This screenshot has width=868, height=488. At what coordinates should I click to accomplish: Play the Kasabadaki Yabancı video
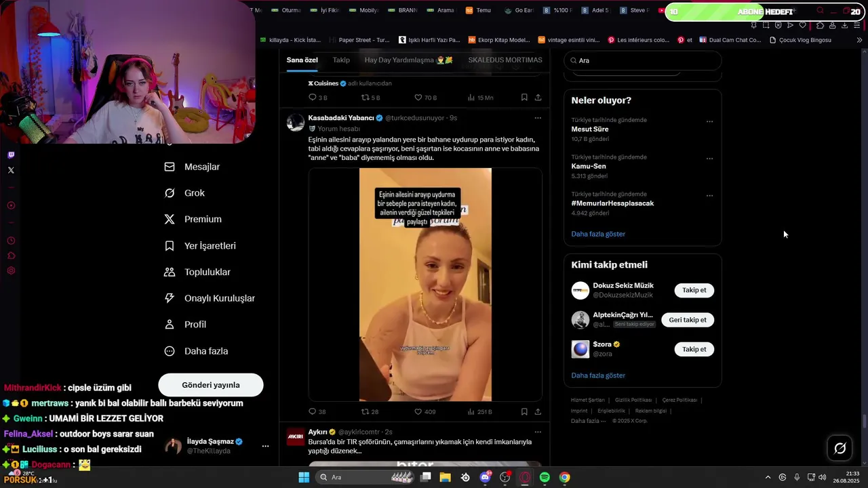coord(425,285)
